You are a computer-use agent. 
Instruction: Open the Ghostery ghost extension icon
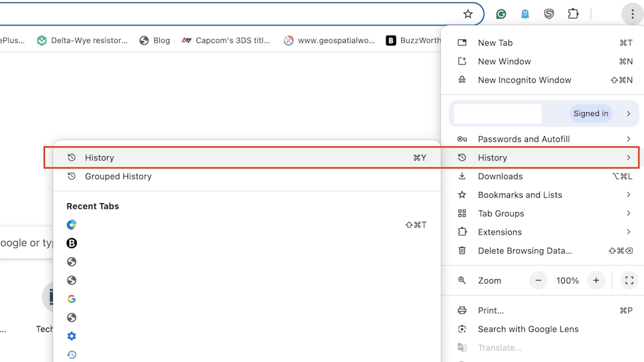point(525,14)
